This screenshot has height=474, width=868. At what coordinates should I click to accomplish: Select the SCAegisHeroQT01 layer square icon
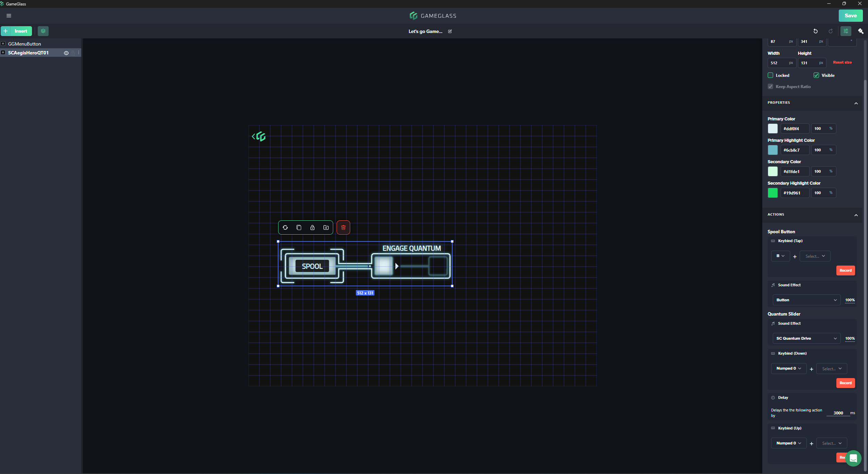3,52
